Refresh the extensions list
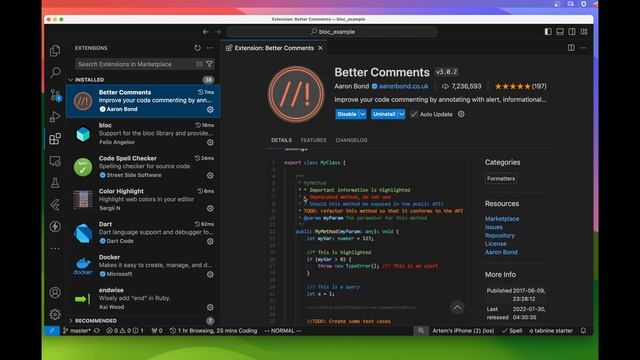 click(198, 48)
